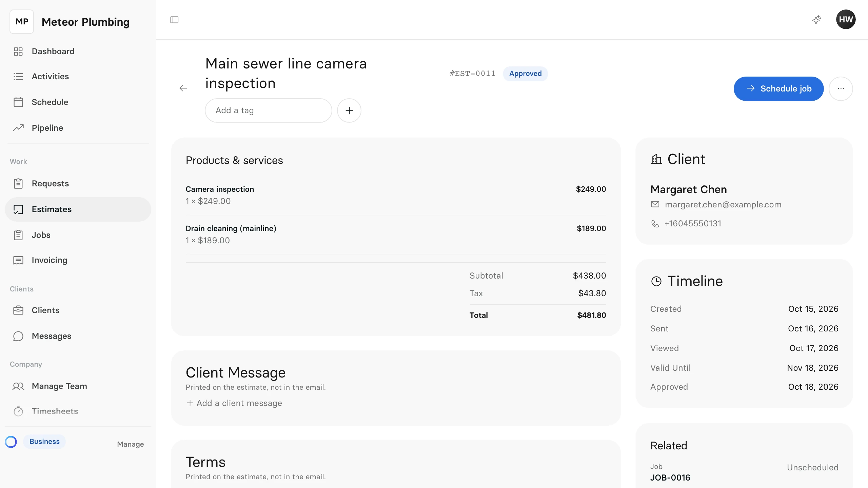This screenshot has height=488, width=868.
Task: Click the Activities list icon
Action: click(x=18, y=77)
